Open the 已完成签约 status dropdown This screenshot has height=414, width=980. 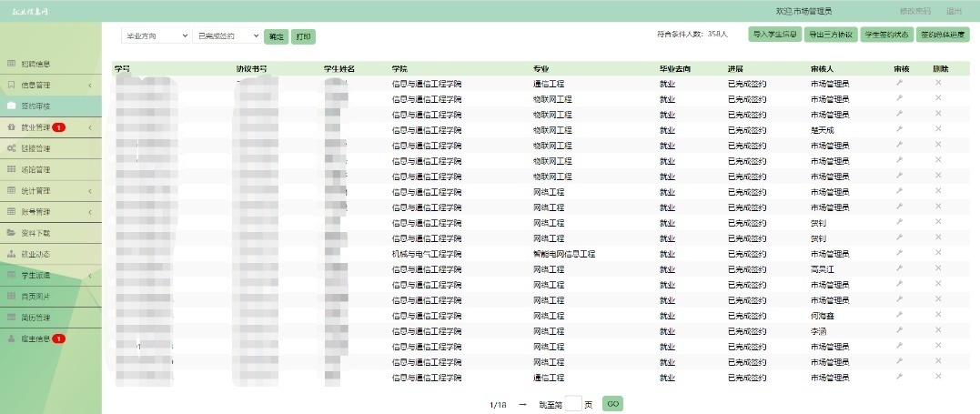(227, 36)
